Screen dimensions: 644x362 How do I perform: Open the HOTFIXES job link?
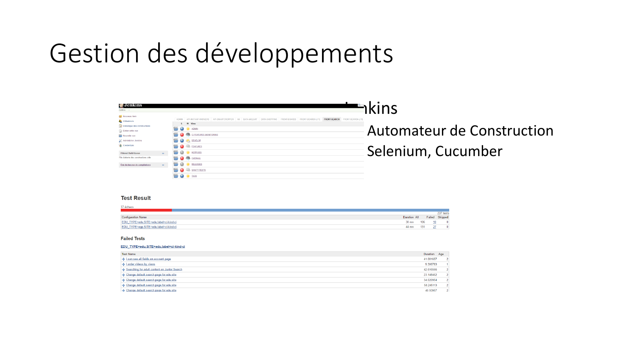click(x=196, y=152)
